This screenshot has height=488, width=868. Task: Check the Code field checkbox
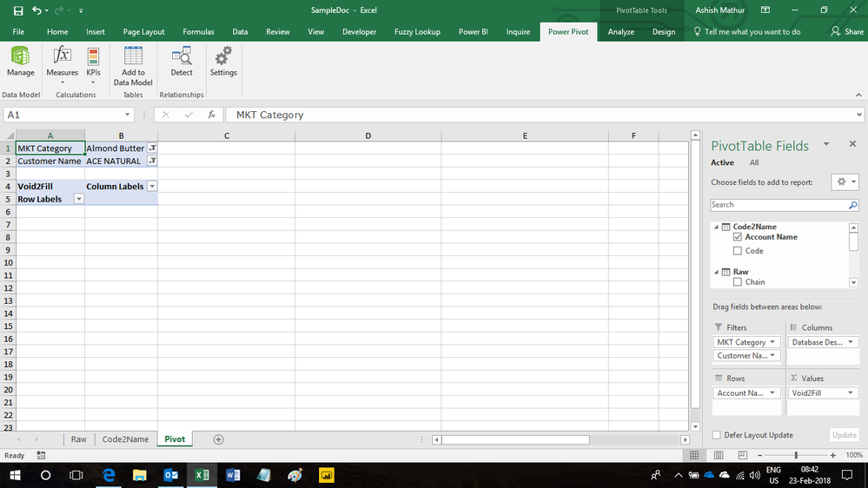(738, 251)
